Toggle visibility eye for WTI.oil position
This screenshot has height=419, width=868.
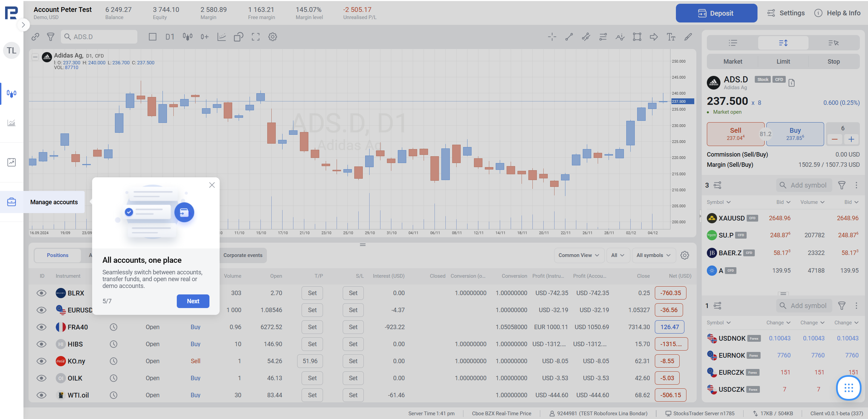(x=41, y=395)
